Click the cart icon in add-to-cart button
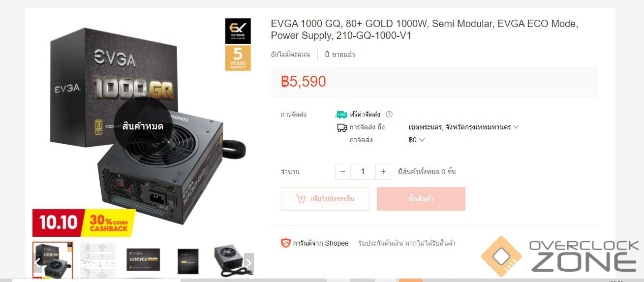 pyautogui.click(x=301, y=199)
